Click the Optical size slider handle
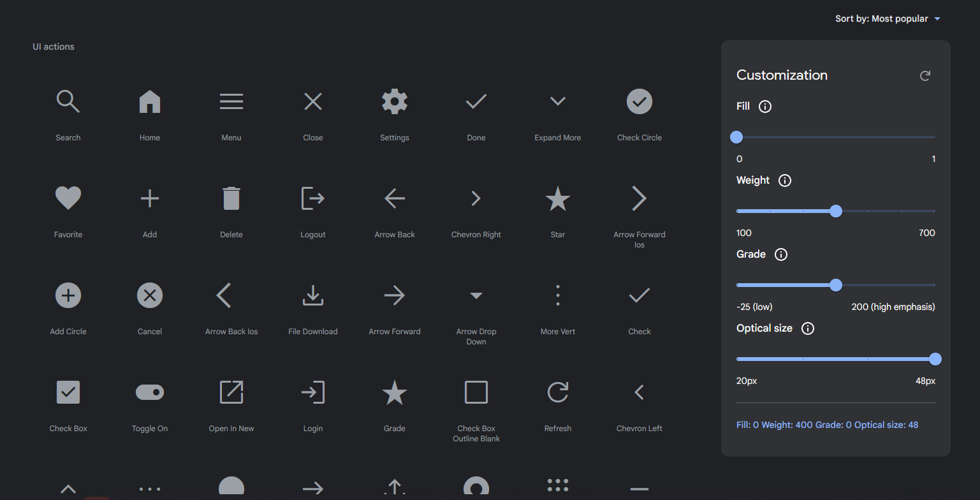The image size is (980, 500). click(x=935, y=359)
